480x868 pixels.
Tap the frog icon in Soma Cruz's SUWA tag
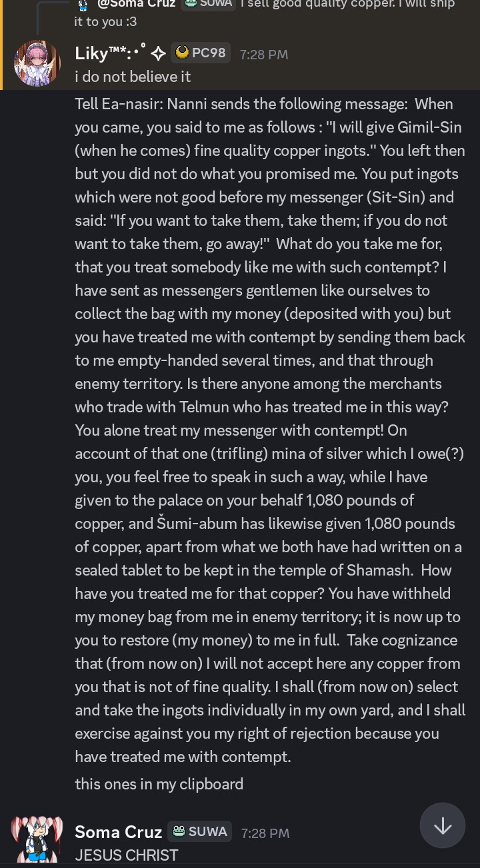pyautogui.click(x=179, y=831)
